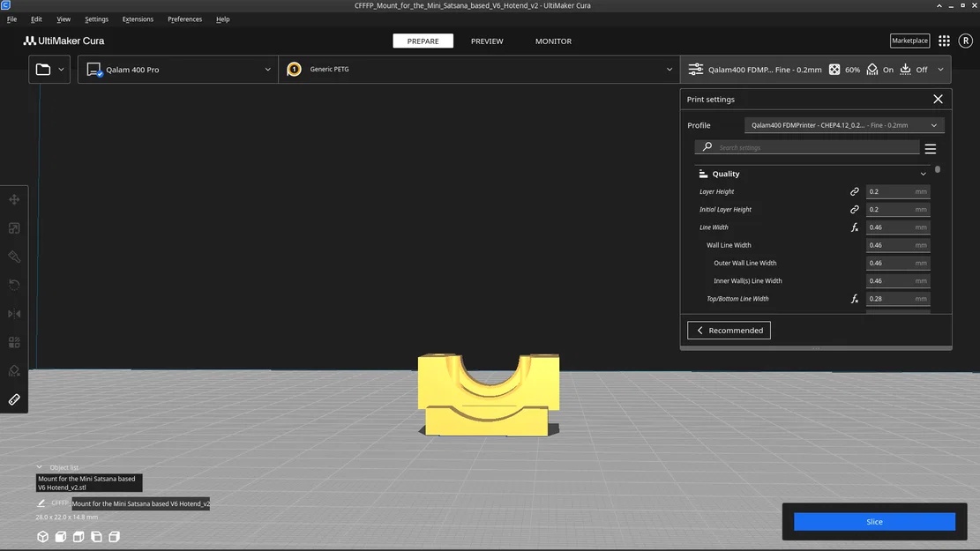This screenshot has width=980, height=551.
Task: Open settings visibility hamburger menu
Action: pyautogui.click(x=930, y=149)
